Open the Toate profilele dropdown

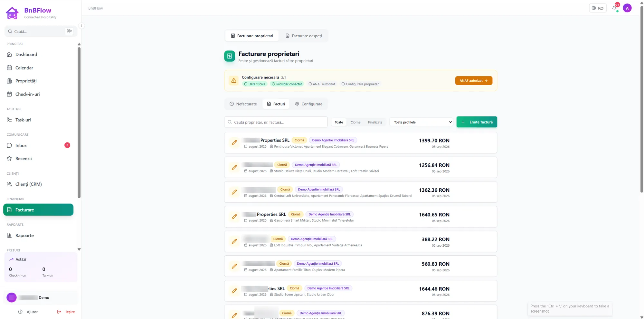(422, 122)
